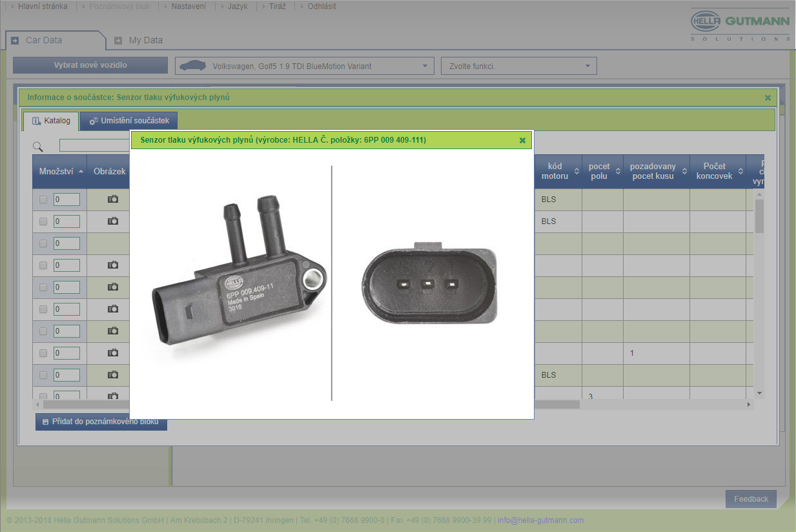The image size is (796, 532).
Task: Click the magnifier search icon in Katalog
Action: click(38, 147)
